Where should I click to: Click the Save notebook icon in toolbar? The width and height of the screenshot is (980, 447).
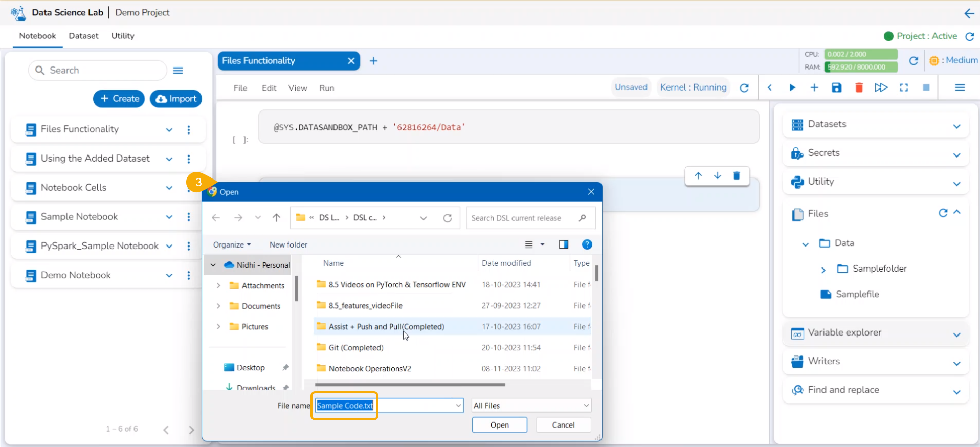(836, 87)
